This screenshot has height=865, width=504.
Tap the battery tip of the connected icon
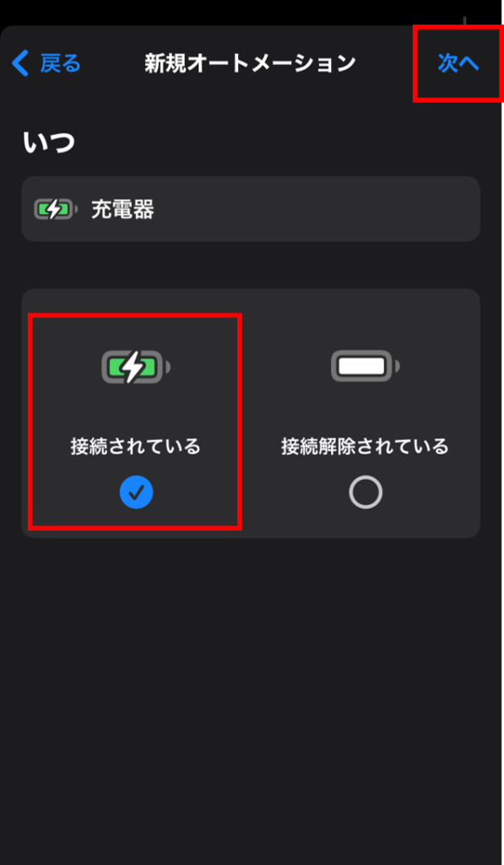(168, 367)
